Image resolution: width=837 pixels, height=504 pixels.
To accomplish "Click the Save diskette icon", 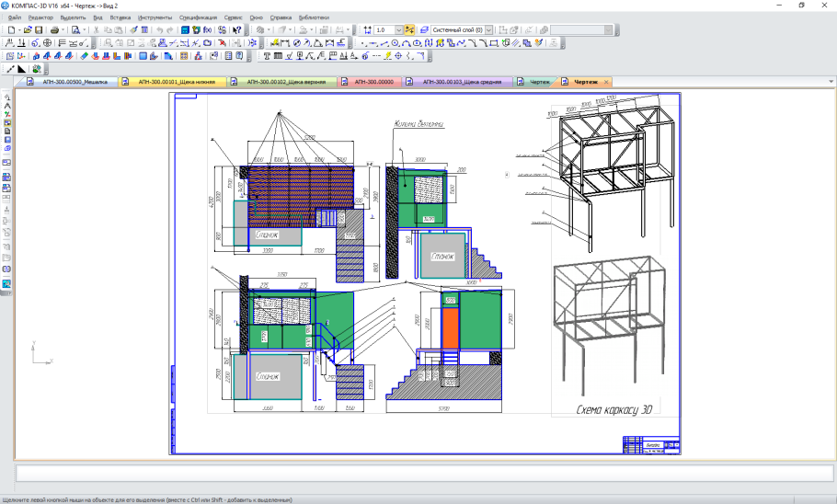I will 38,30.
